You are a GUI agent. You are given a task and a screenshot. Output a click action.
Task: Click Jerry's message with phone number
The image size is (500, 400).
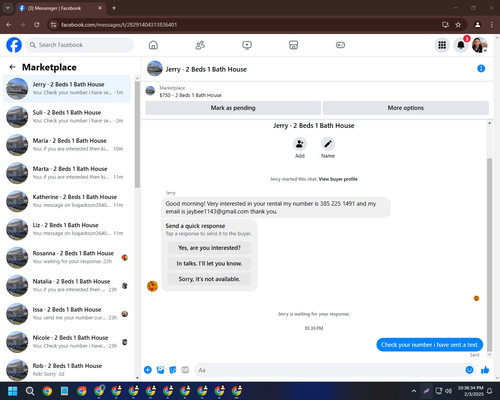pyautogui.click(x=276, y=207)
